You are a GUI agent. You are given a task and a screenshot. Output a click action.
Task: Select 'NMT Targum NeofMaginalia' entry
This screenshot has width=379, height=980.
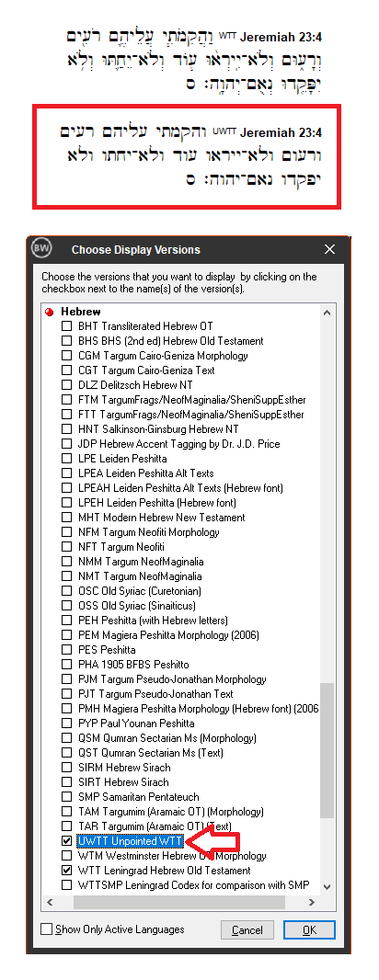click(140, 576)
